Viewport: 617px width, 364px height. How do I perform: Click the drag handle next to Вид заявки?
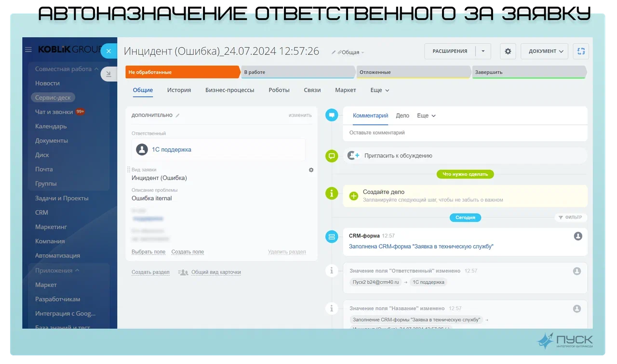click(x=129, y=169)
